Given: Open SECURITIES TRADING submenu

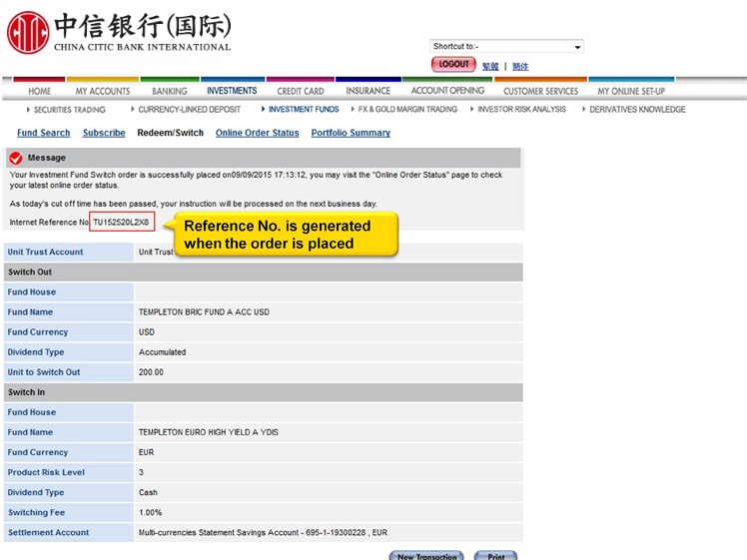Looking at the screenshot, I should 70,110.
